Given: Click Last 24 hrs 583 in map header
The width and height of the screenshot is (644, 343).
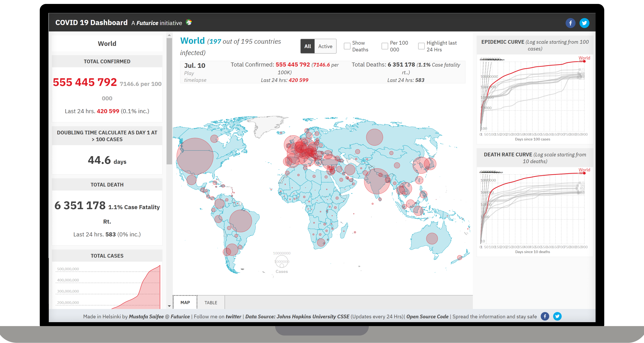Looking at the screenshot, I should tap(405, 80).
